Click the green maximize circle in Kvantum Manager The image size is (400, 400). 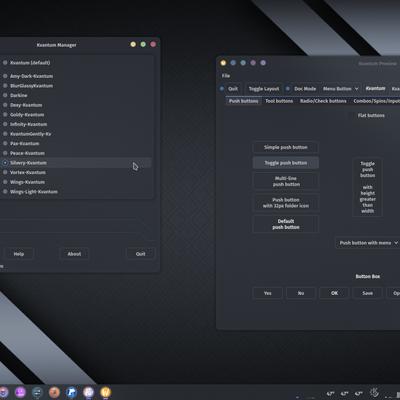143,44
